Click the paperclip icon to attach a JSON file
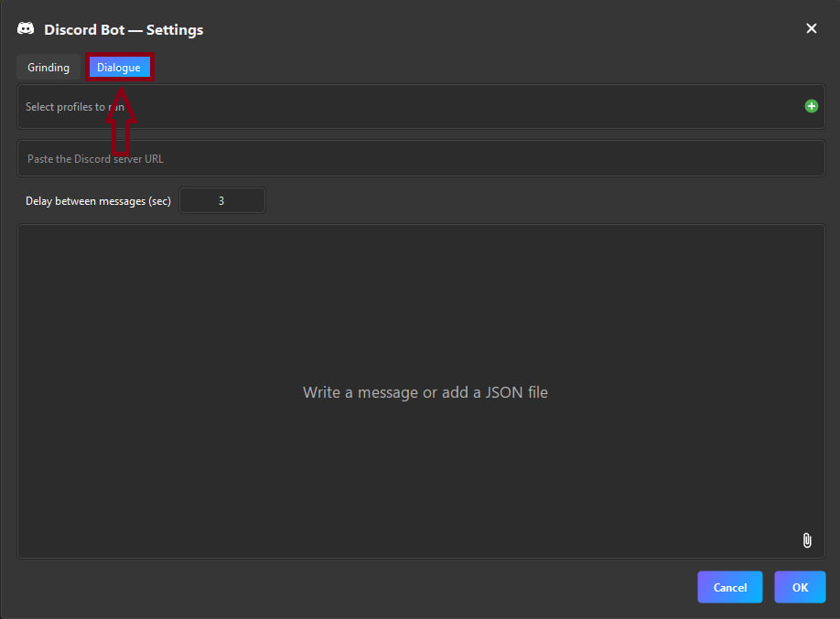Viewport: 840px width, 619px height. [806, 540]
